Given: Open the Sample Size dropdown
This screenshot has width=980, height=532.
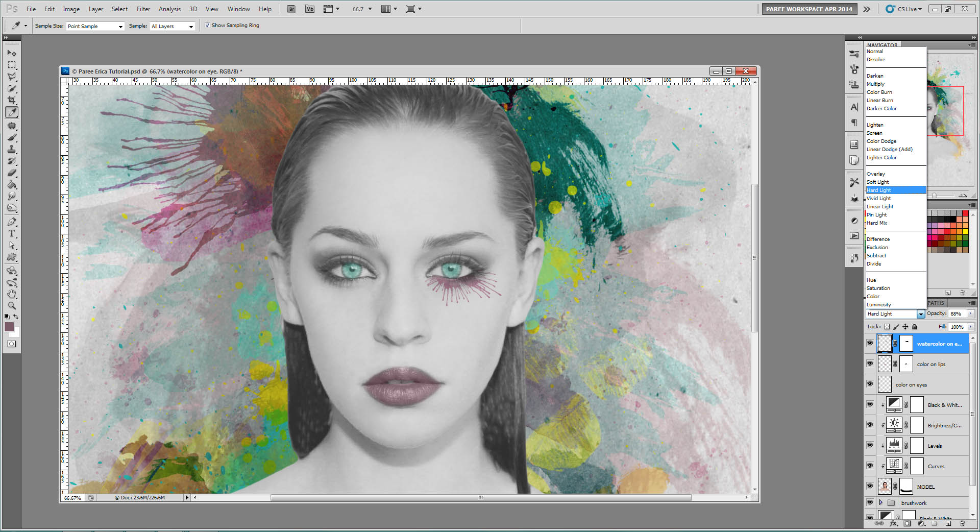Looking at the screenshot, I should (x=95, y=27).
